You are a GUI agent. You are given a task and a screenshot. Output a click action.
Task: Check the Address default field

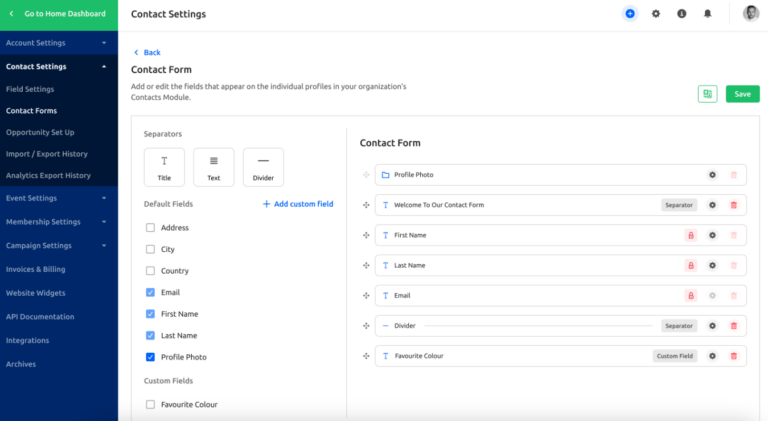(150, 228)
